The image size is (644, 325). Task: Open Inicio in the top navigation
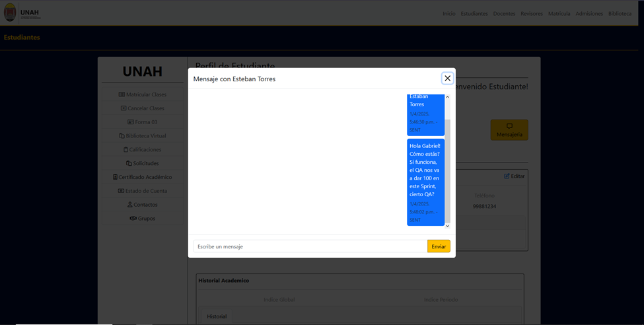449,14
